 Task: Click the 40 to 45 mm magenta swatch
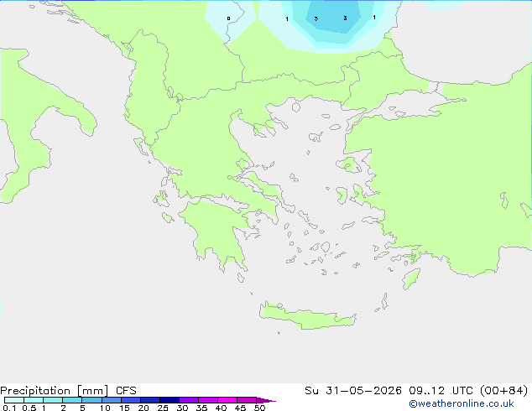point(227,400)
